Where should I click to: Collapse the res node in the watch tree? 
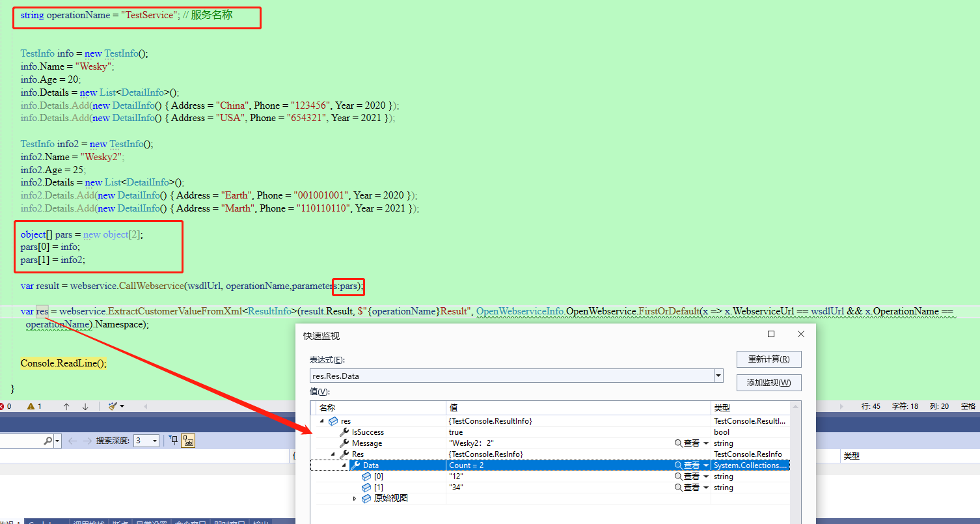tap(322, 421)
